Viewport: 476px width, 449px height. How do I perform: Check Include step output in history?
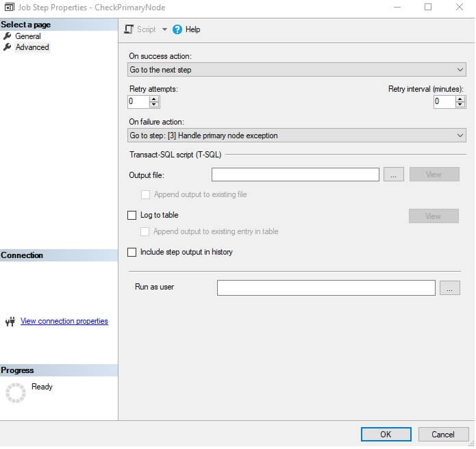(x=132, y=252)
